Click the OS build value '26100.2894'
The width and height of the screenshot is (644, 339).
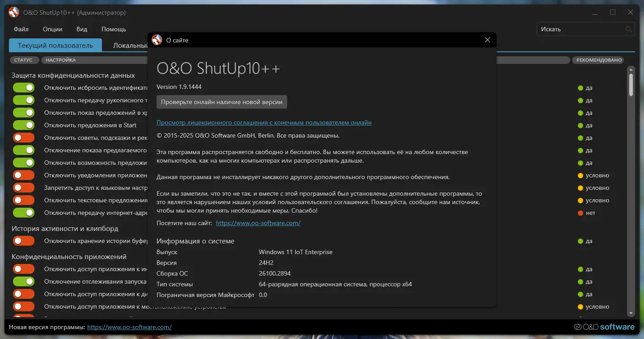(275, 274)
